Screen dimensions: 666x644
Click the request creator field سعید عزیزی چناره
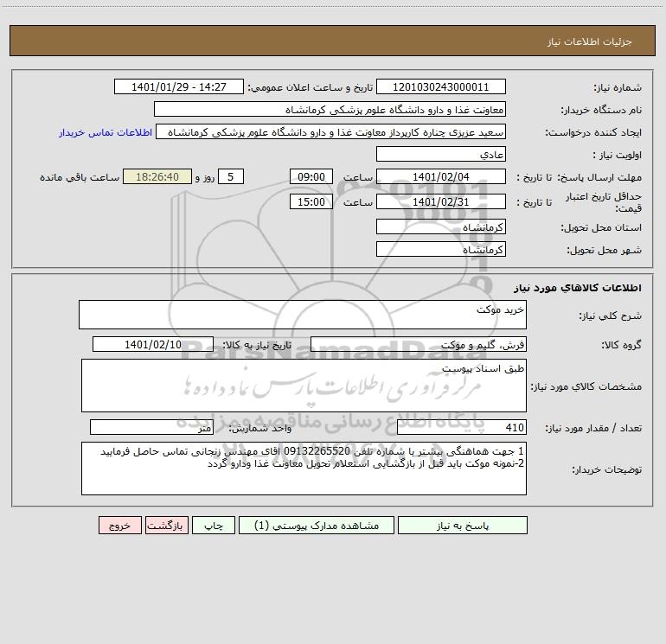coord(331,132)
